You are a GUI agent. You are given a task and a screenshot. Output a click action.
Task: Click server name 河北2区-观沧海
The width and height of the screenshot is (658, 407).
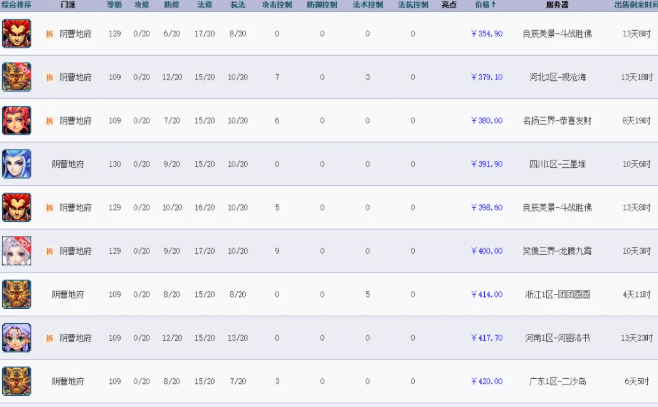pos(556,77)
